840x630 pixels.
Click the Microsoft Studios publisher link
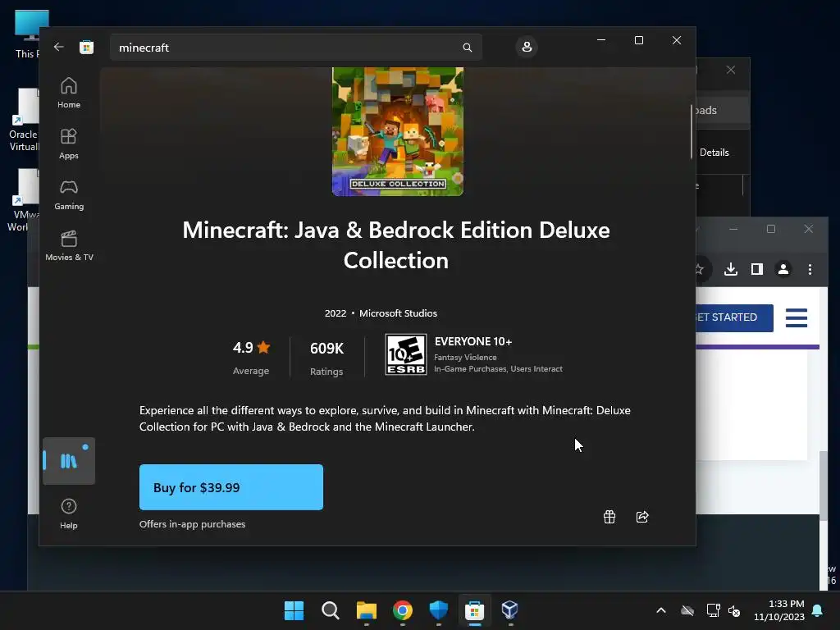tap(398, 313)
